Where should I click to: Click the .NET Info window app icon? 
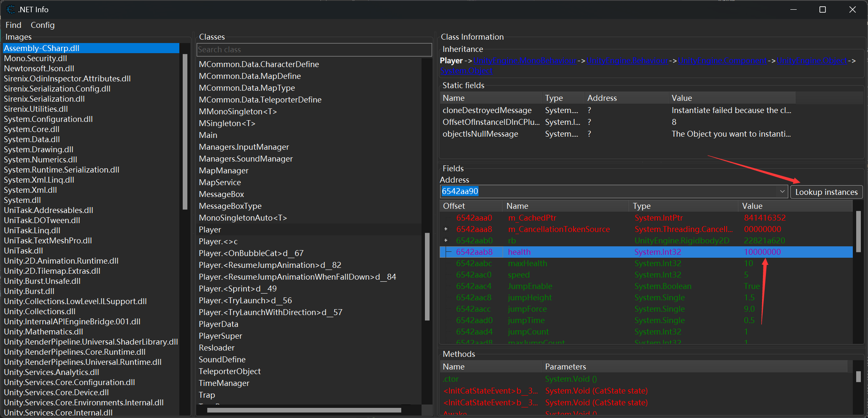11,9
